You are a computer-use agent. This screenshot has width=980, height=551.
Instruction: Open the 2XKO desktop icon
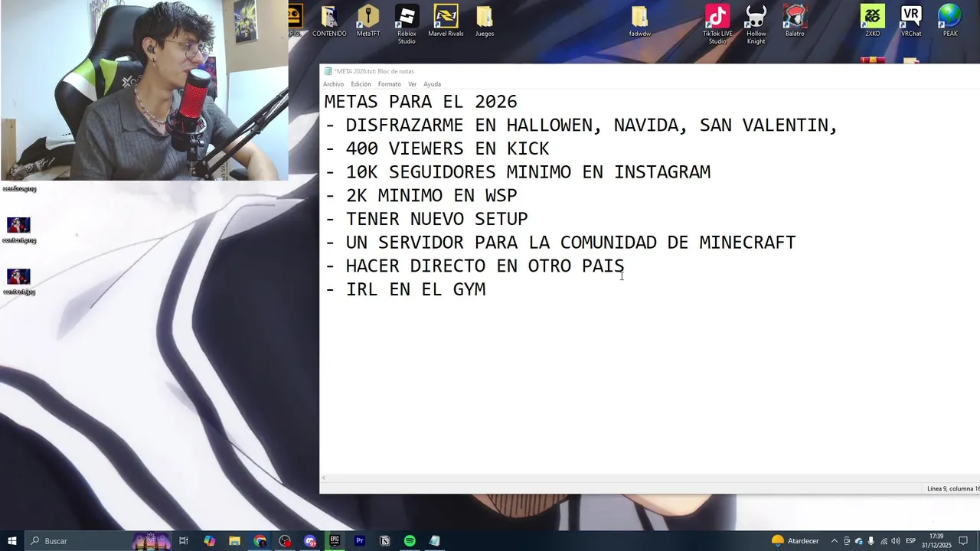(873, 21)
